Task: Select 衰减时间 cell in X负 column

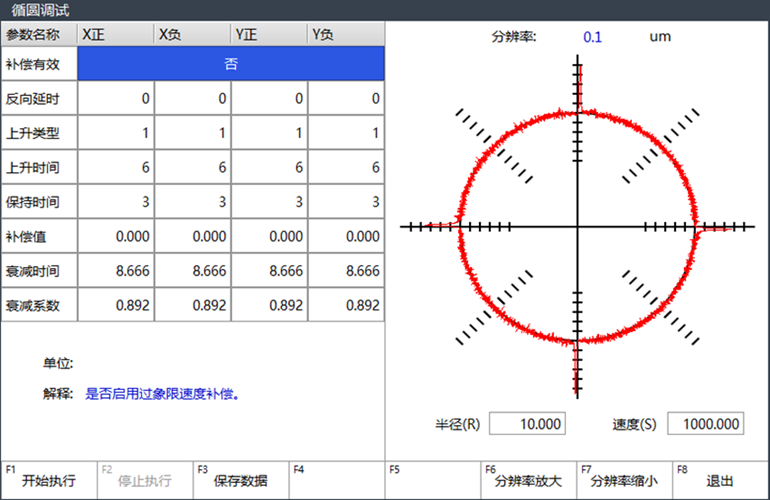Action: click(x=193, y=271)
